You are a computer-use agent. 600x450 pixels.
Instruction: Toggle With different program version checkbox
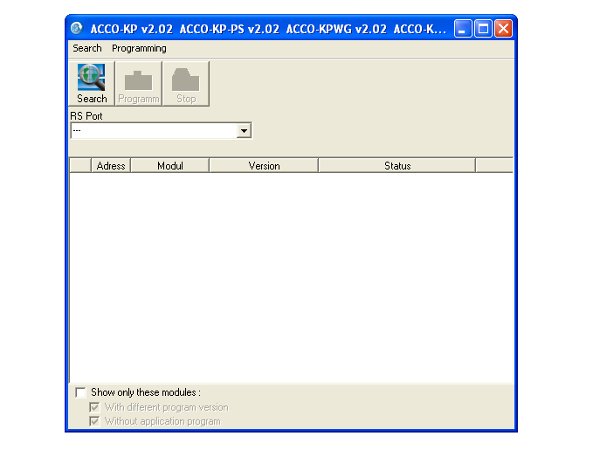click(95, 408)
